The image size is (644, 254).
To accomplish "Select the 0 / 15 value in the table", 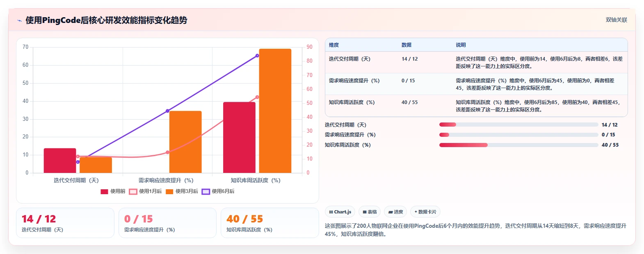I will [x=408, y=81].
